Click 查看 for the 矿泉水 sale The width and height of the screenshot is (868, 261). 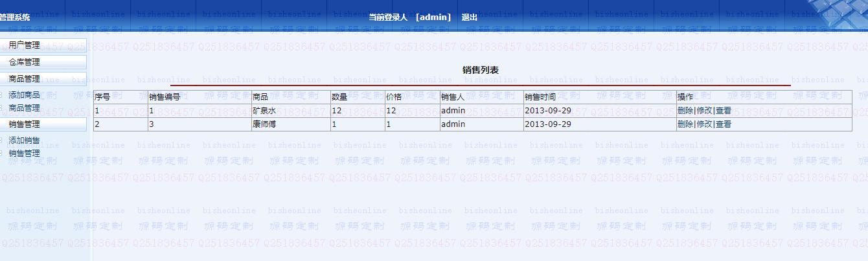coord(724,111)
